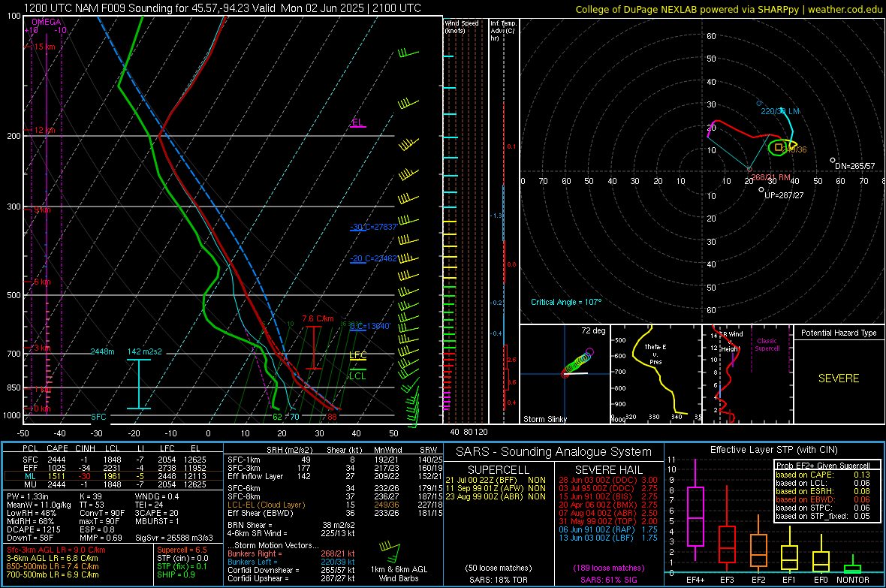Screen dimensions: 886x588
Task: Click the BRN Shear value row
Action: 291,525
